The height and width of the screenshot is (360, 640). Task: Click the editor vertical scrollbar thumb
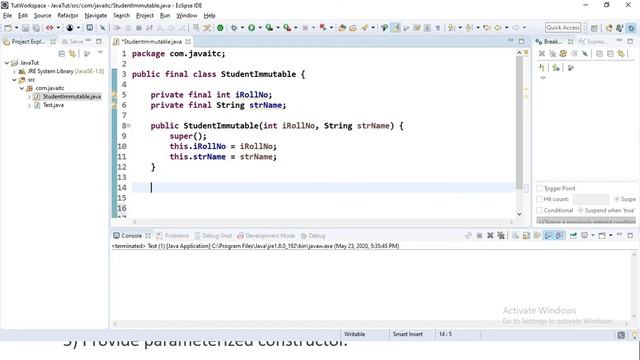[519, 122]
